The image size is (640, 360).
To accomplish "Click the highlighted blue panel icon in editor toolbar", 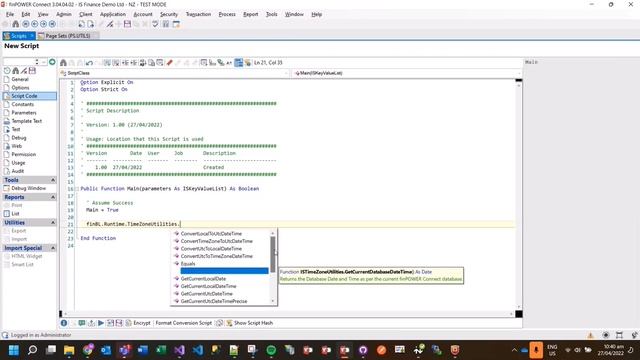I will click(239, 63).
